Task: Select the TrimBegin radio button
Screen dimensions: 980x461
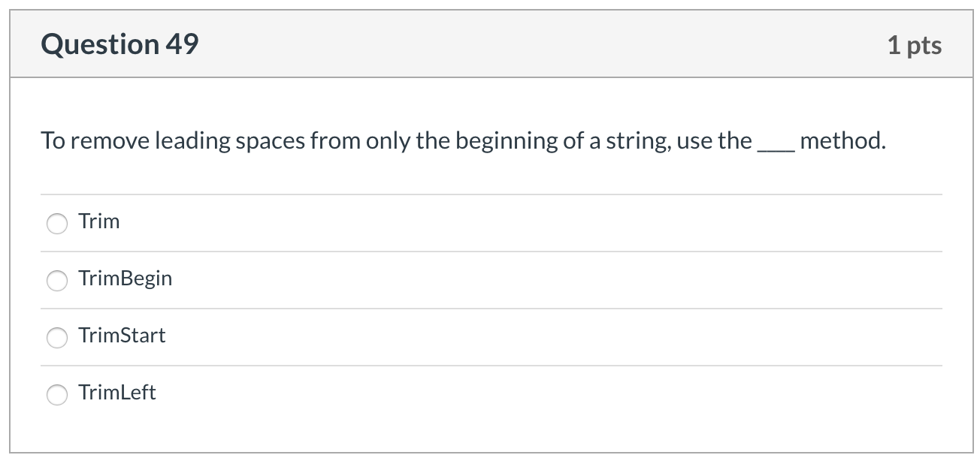Action: click(57, 281)
